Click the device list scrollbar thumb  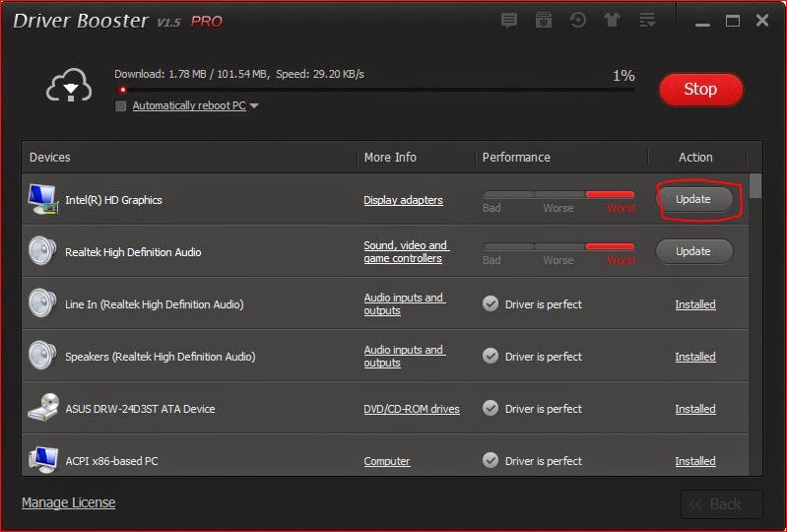754,185
